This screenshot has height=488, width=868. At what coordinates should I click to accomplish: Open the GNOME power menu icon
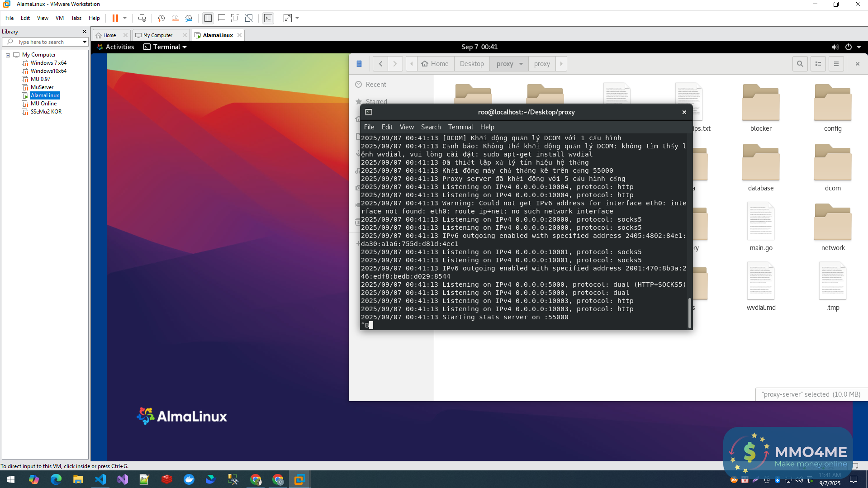click(x=849, y=47)
